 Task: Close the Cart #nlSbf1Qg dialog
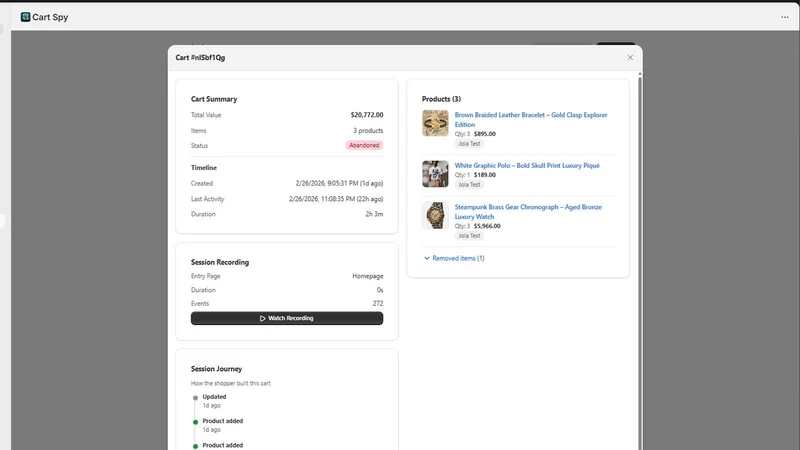[630, 57]
